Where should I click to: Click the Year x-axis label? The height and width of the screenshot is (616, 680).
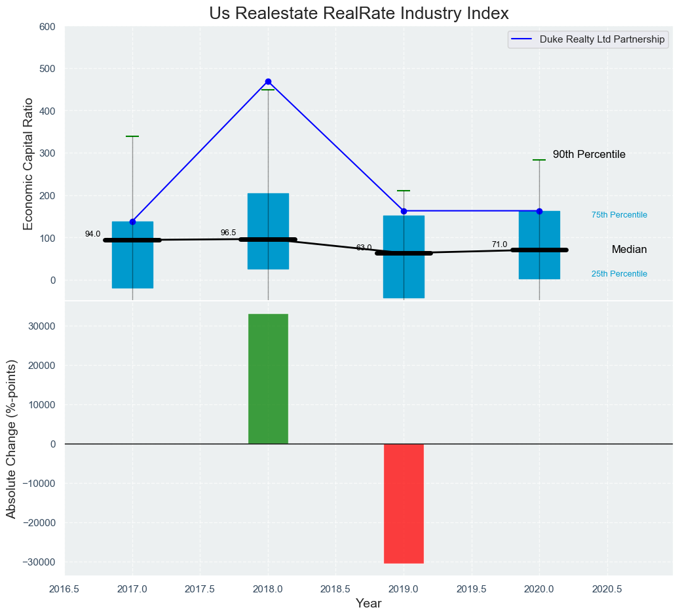368,604
